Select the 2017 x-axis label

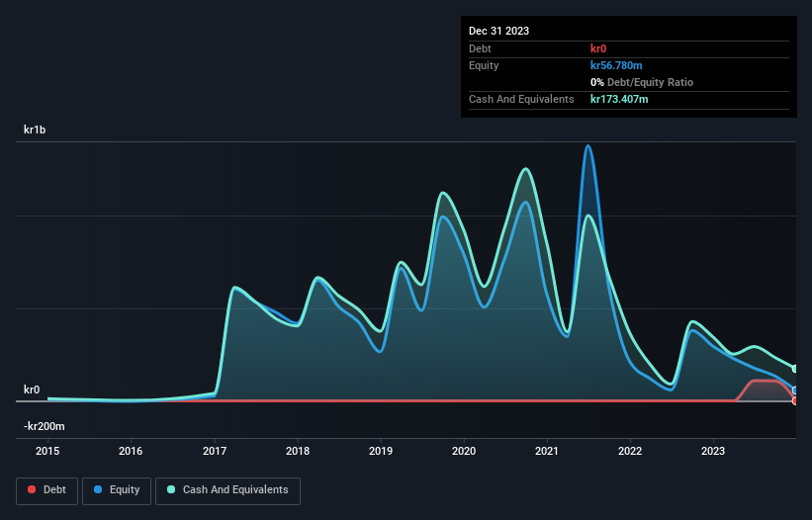tap(215, 451)
